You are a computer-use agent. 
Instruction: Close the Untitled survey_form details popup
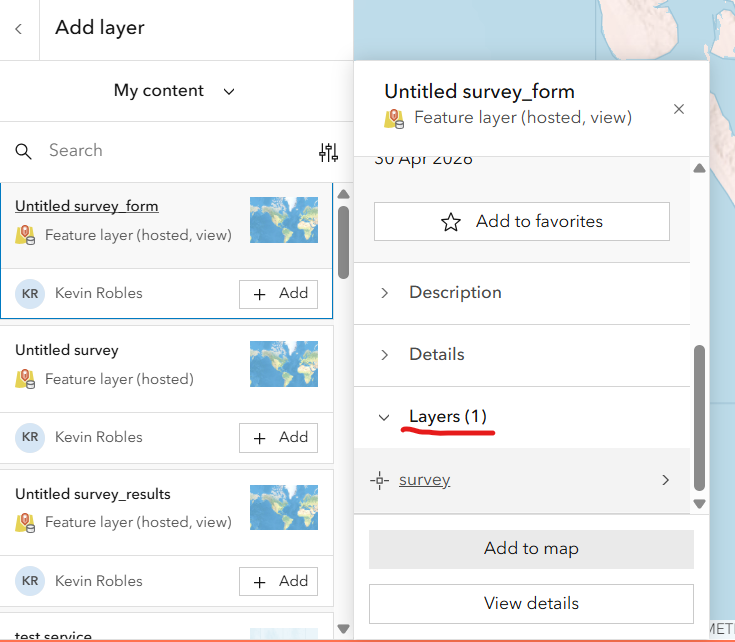[679, 109]
